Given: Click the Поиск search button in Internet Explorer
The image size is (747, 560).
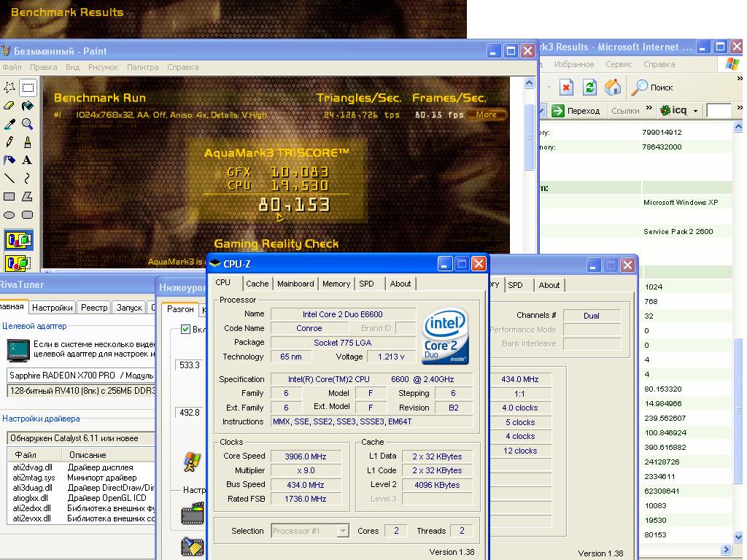Looking at the screenshot, I should [651, 87].
